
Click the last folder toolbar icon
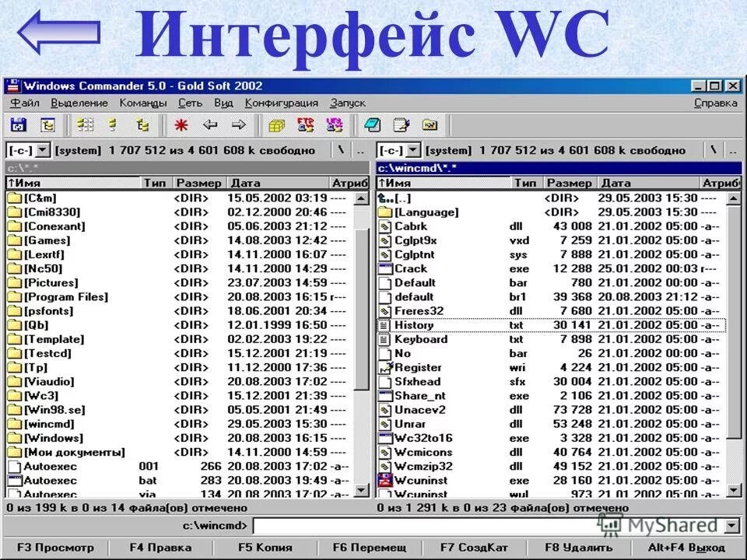coord(430,125)
